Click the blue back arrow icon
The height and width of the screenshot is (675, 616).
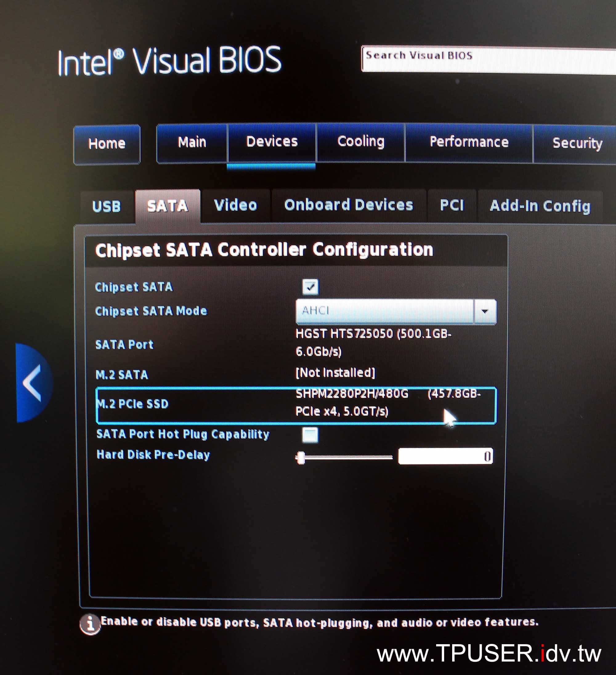tap(34, 383)
